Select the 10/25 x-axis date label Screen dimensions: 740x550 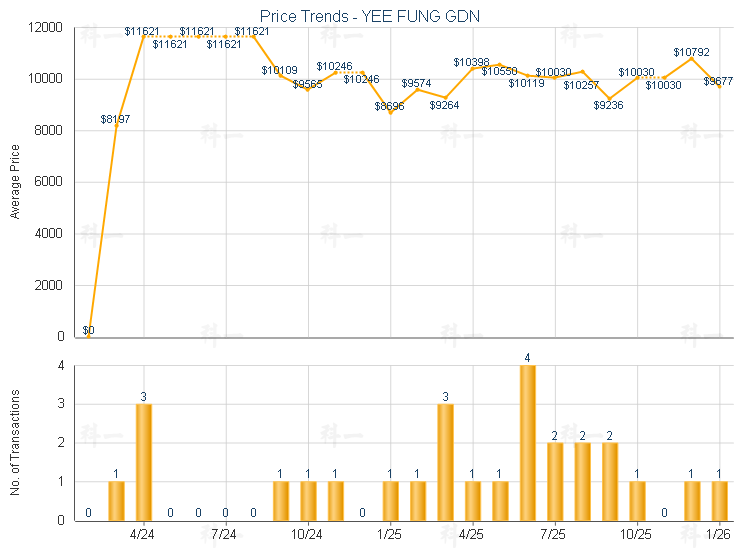click(637, 535)
